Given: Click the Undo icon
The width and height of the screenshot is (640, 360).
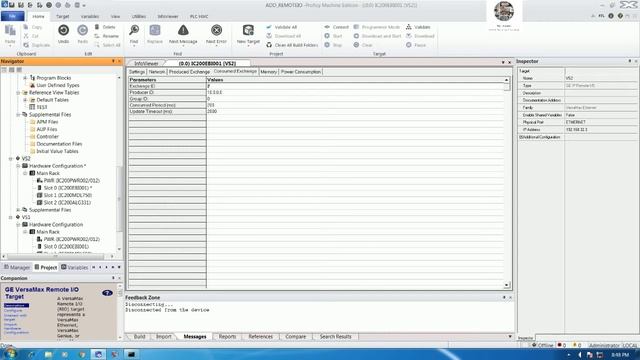Looking at the screenshot, I should pos(63,30).
